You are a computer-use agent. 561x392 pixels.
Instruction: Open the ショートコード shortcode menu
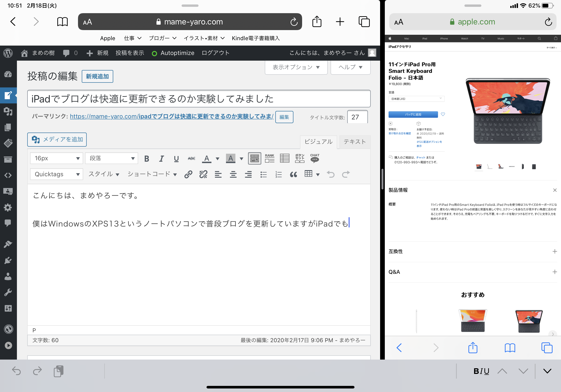click(152, 174)
